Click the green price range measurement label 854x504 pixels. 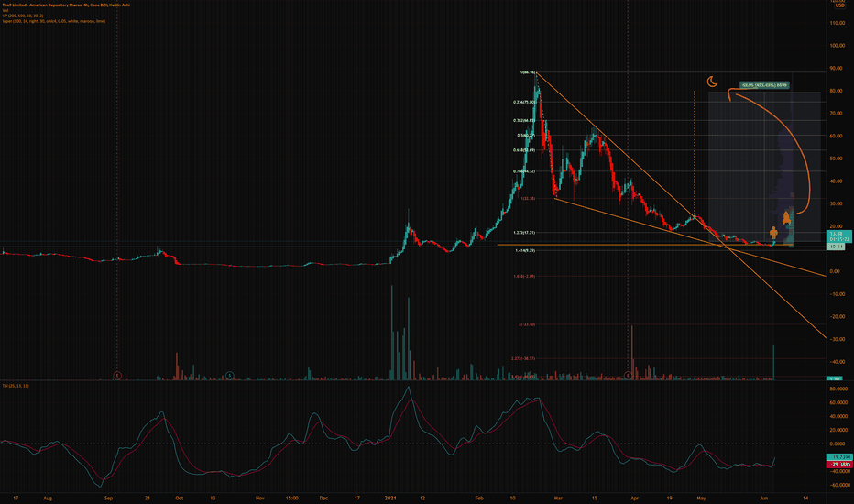pos(764,85)
